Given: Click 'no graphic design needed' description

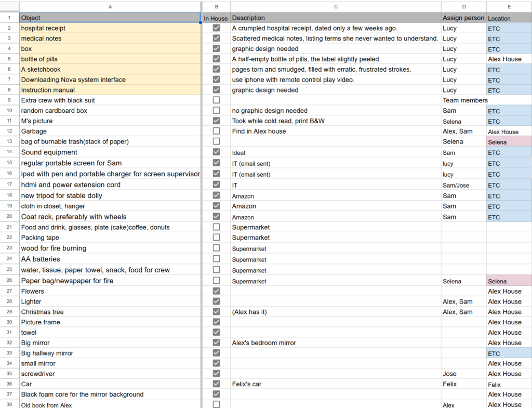Looking at the screenshot, I should 336,110.
